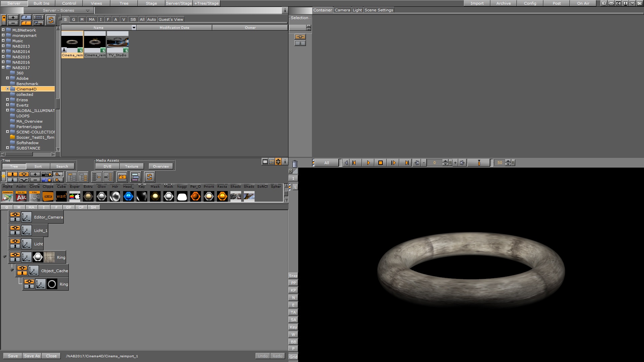Expand the Adobe folder
Screen dimensions: 644x362
[7, 78]
